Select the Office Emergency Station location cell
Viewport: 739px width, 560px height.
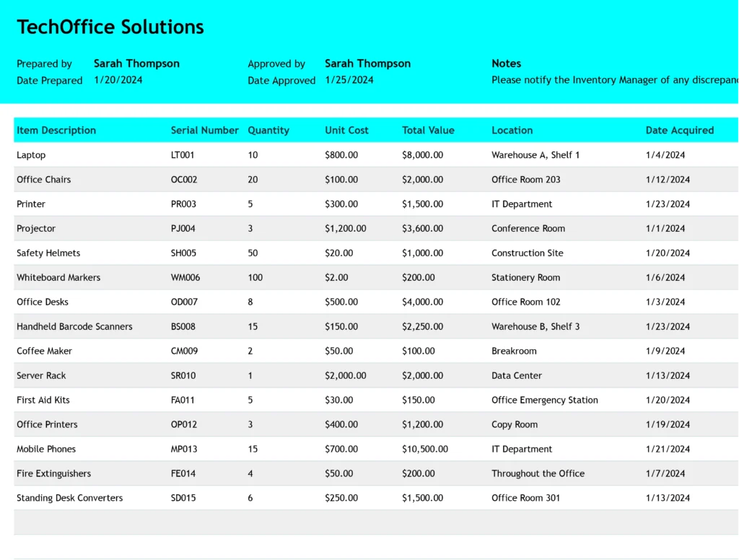pyautogui.click(x=545, y=401)
